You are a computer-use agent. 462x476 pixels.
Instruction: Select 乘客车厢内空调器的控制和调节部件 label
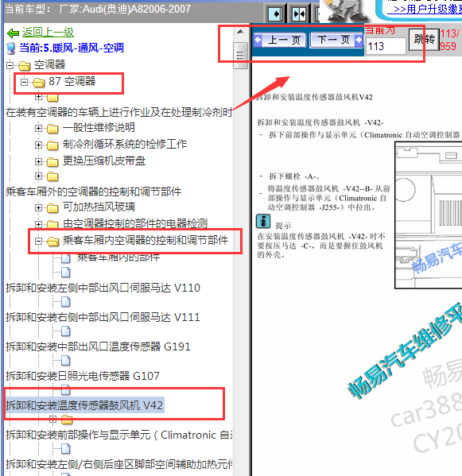(146, 240)
